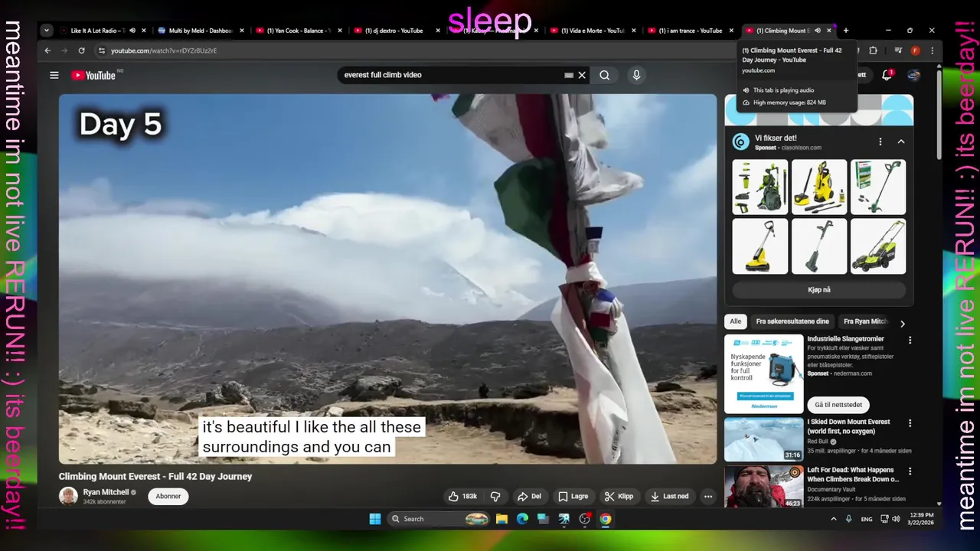Image resolution: width=980 pixels, height=551 pixels.
Task: Open the Chrome three-dot menu
Action: click(x=932, y=51)
